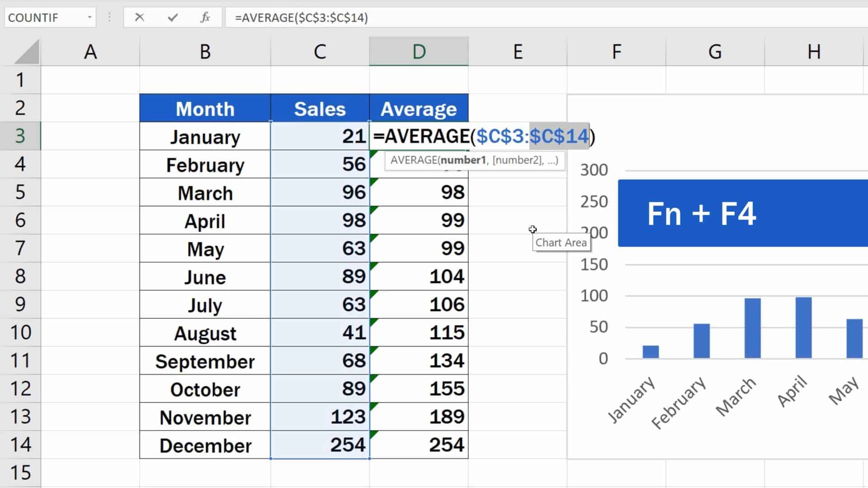Select column G header

715,52
